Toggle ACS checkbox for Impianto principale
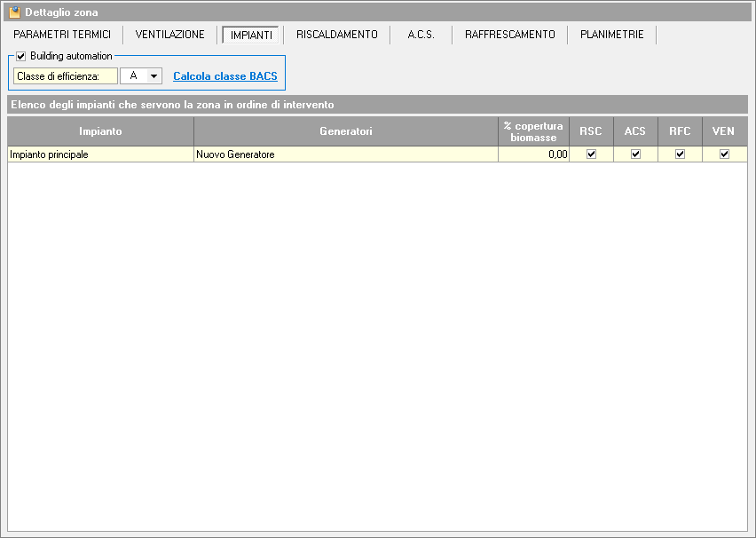This screenshot has width=756, height=538. 635,154
